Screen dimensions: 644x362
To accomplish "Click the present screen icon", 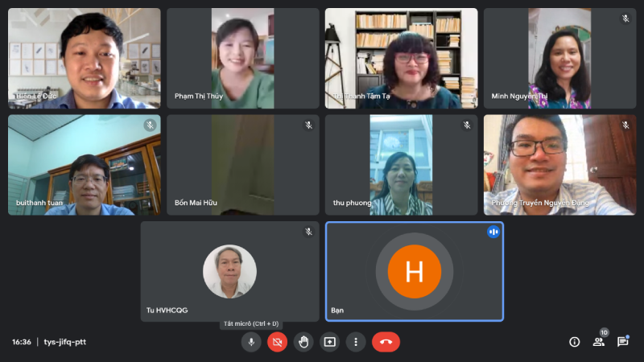I will (329, 342).
